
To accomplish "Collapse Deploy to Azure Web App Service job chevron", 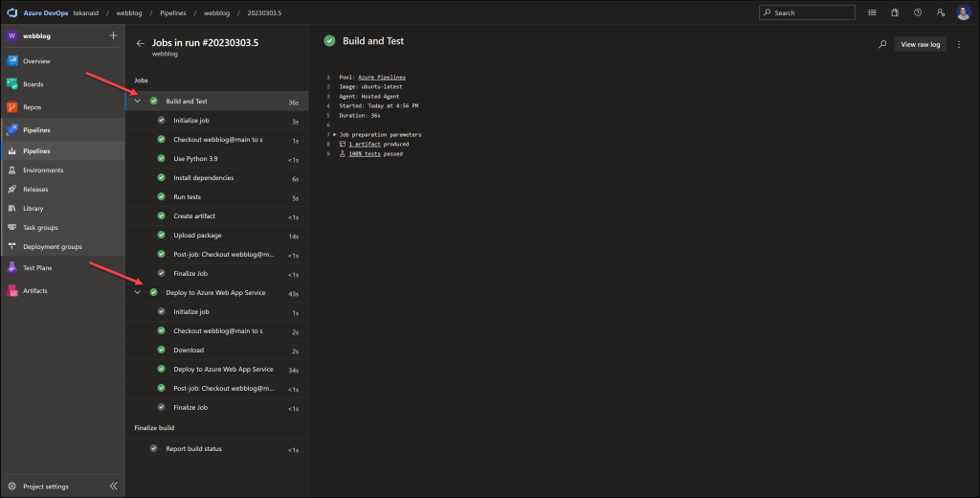I will [138, 292].
